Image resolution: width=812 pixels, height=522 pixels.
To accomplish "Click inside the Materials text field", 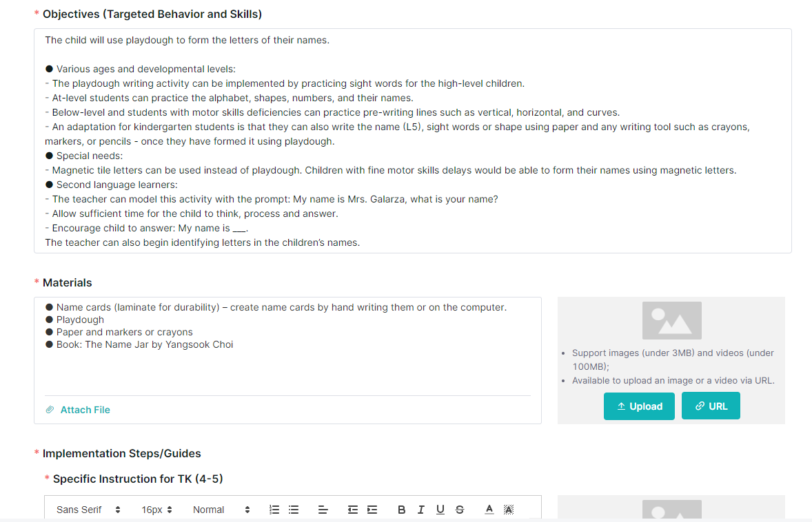I will coord(287,345).
